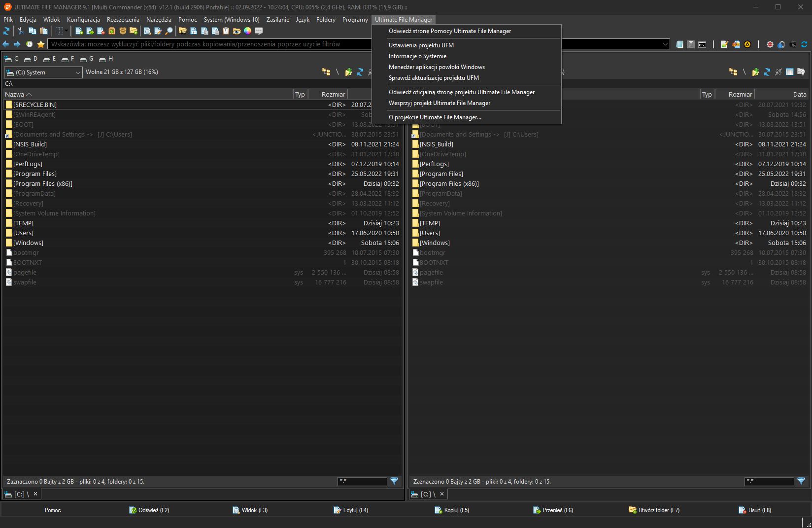Click the new folder with plus icon

(x=133, y=31)
